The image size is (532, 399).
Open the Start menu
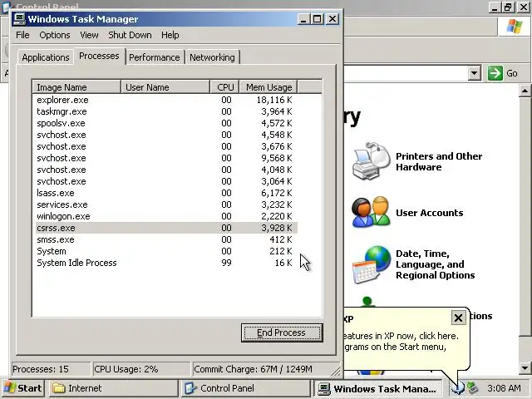pos(22,388)
